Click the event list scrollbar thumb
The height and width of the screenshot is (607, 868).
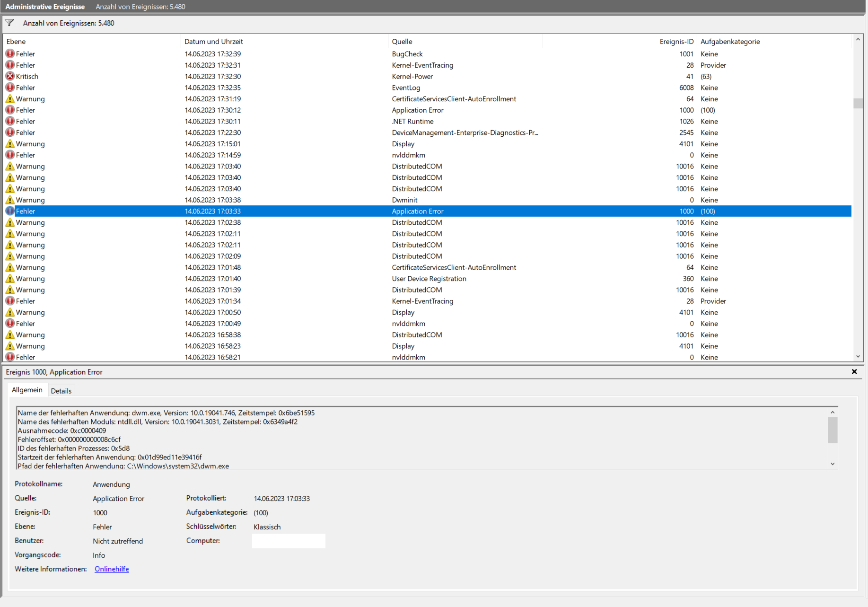[x=858, y=103]
